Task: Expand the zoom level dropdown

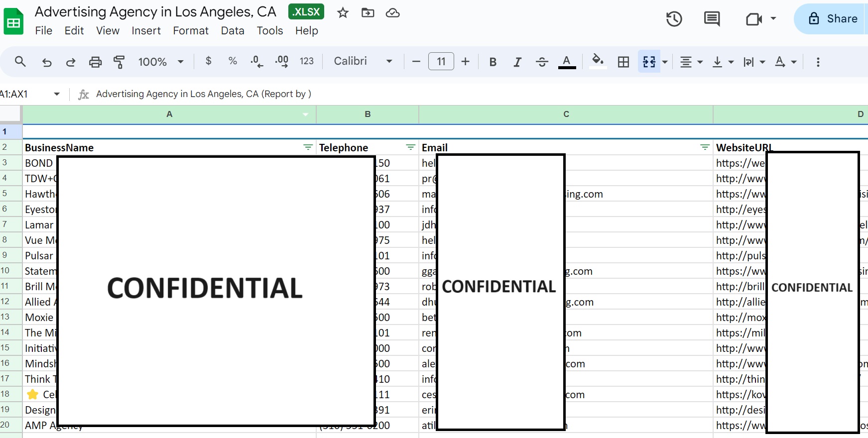Action: (181, 62)
